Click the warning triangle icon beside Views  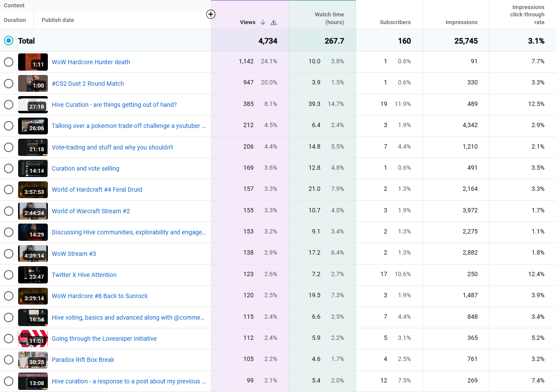[274, 22]
